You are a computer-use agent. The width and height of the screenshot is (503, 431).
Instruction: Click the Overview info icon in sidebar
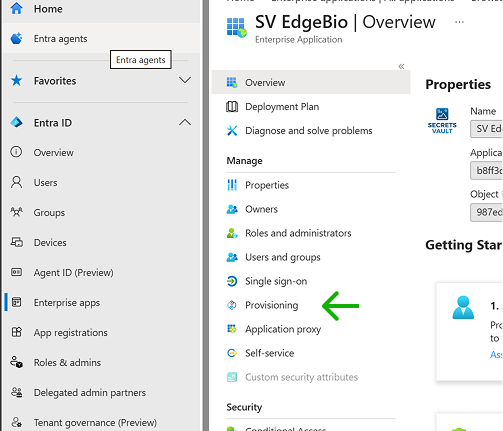16,152
